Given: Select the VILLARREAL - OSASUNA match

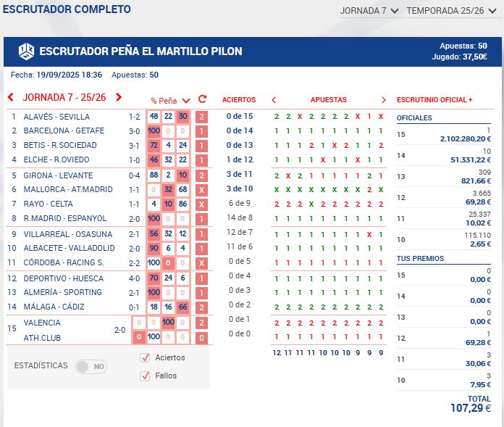Looking at the screenshot, I should (x=68, y=234).
